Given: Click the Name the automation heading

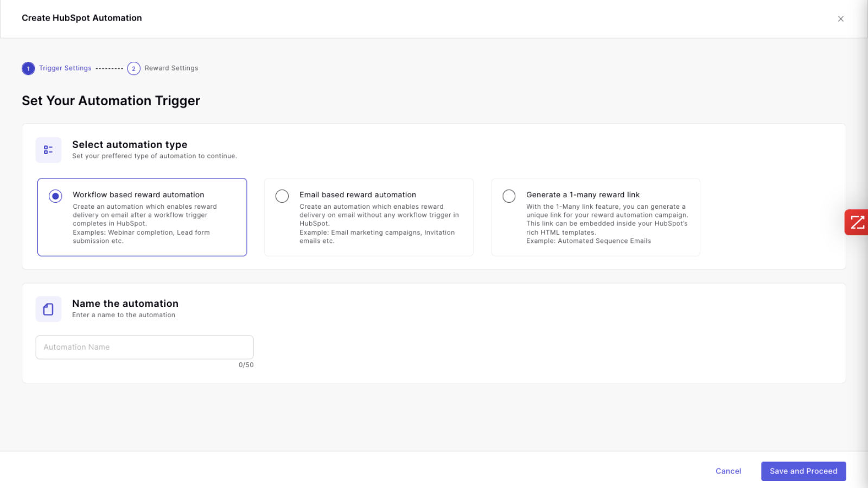Looking at the screenshot, I should (x=125, y=304).
